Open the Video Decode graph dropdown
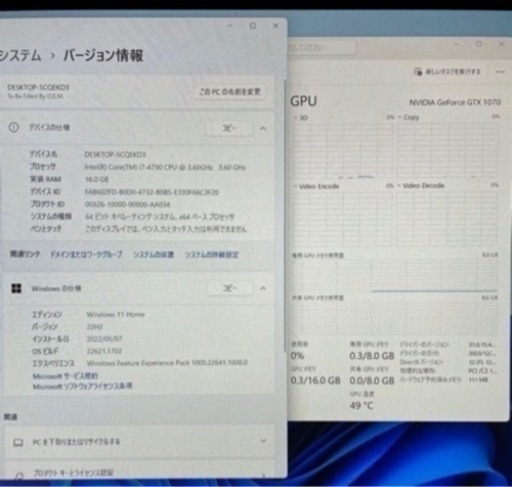Image resolution: width=512 pixels, height=487 pixels. (421, 186)
